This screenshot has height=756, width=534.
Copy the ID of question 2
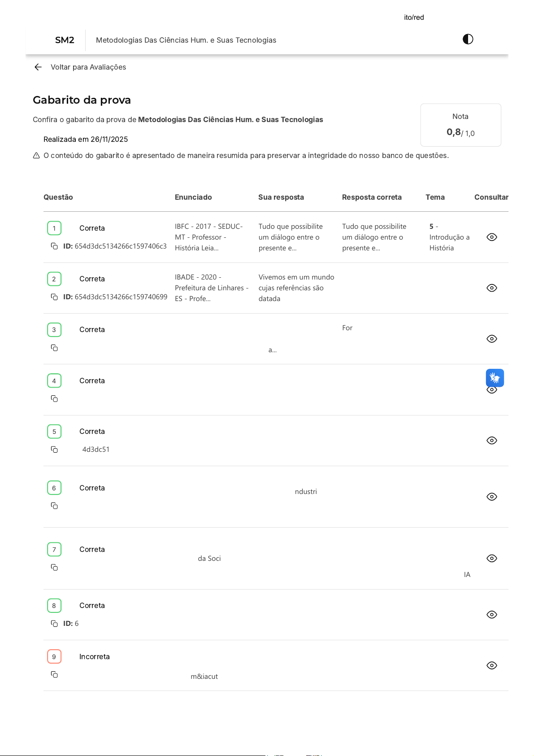point(54,297)
